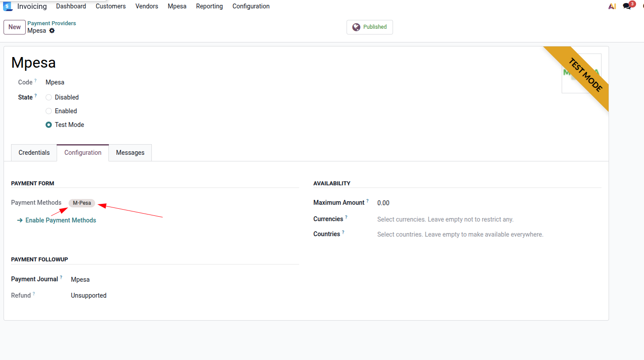Switch to the Messages tab
Image resolution: width=644 pixels, height=360 pixels.
(130, 153)
